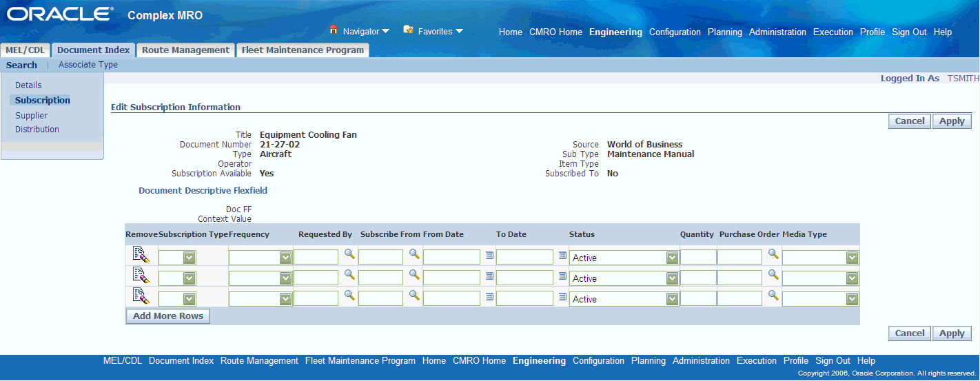Viewport: 980px width, 381px height.
Task: Open Supplier in the side navigation
Action: 32,116
